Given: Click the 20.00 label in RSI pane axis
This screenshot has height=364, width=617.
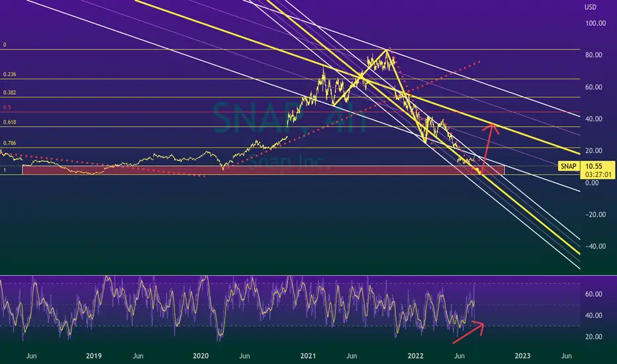Looking at the screenshot, I should coord(594,336).
